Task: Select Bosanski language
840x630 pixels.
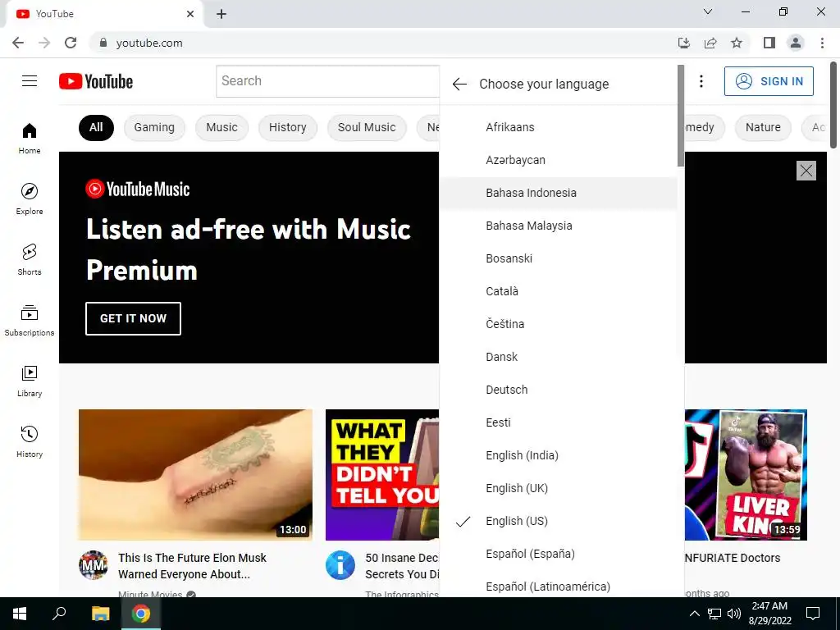Action: point(558,258)
